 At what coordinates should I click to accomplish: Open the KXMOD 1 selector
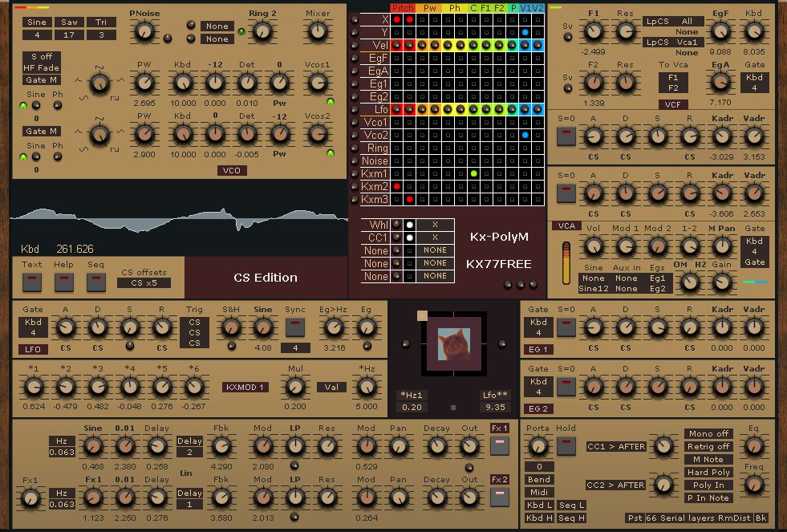[245, 387]
